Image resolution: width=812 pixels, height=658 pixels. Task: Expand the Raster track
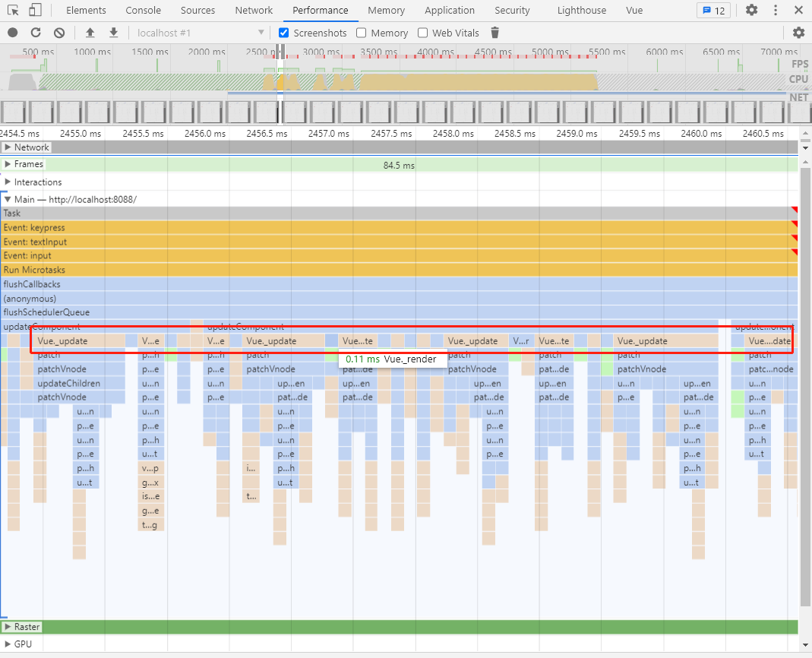pos(8,627)
